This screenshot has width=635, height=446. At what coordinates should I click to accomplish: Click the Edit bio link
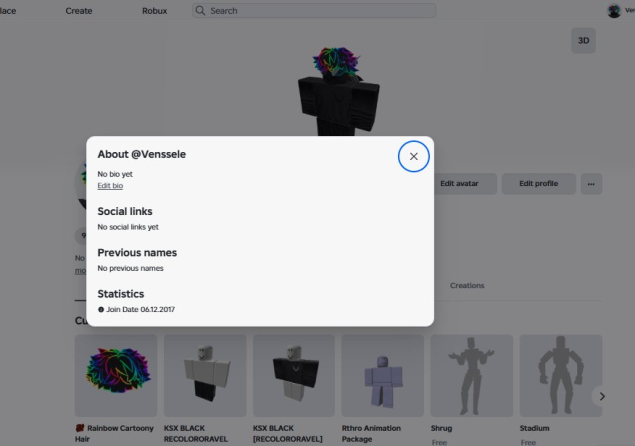(110, 186)
